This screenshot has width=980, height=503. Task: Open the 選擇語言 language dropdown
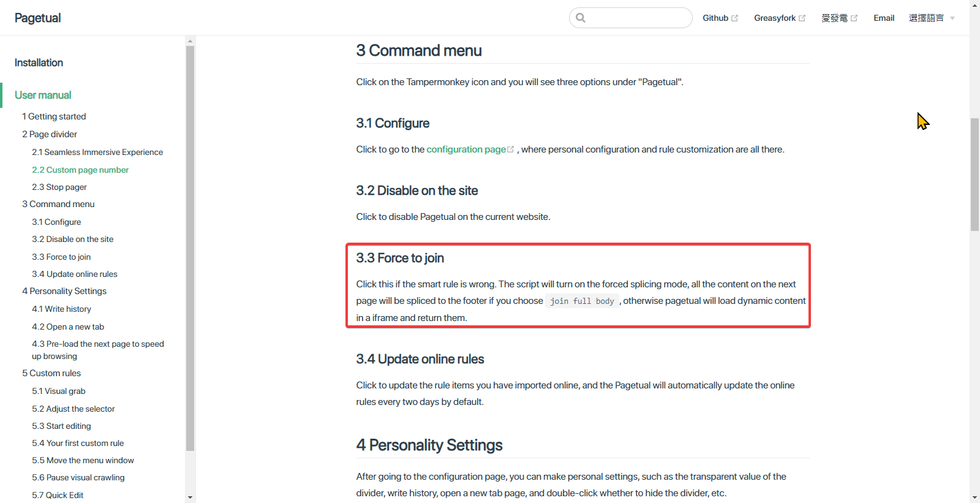point(925,17)
